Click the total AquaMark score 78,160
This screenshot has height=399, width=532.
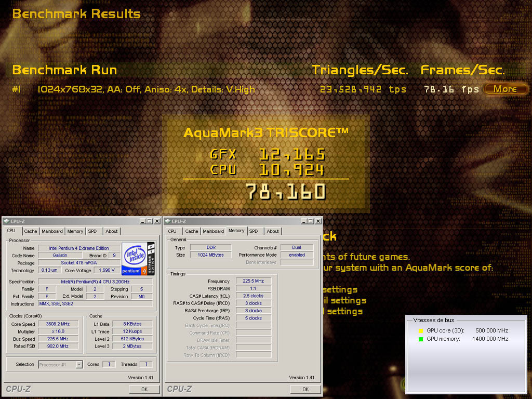click(x=286, y=192)
